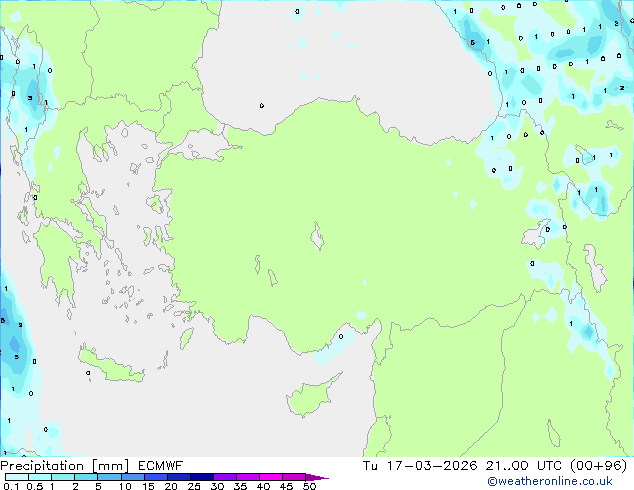634x490 pixels.
Task: Click the '(00+96)' forecast offset text
Action: point(598,466)
